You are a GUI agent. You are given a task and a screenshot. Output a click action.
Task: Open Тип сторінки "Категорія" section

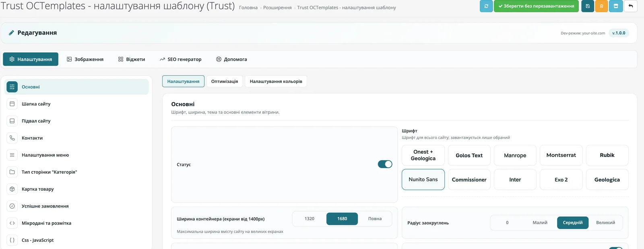(x=76, y=172)
